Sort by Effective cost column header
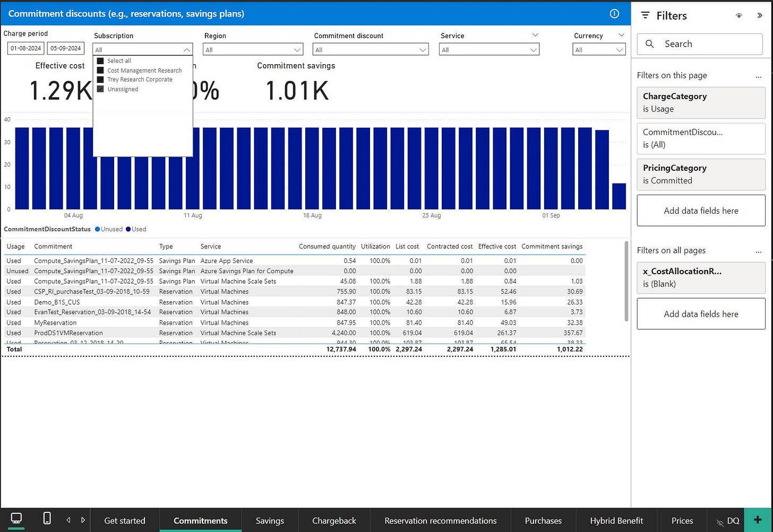This screenshot has width=773, height=532. click(497, 246)
